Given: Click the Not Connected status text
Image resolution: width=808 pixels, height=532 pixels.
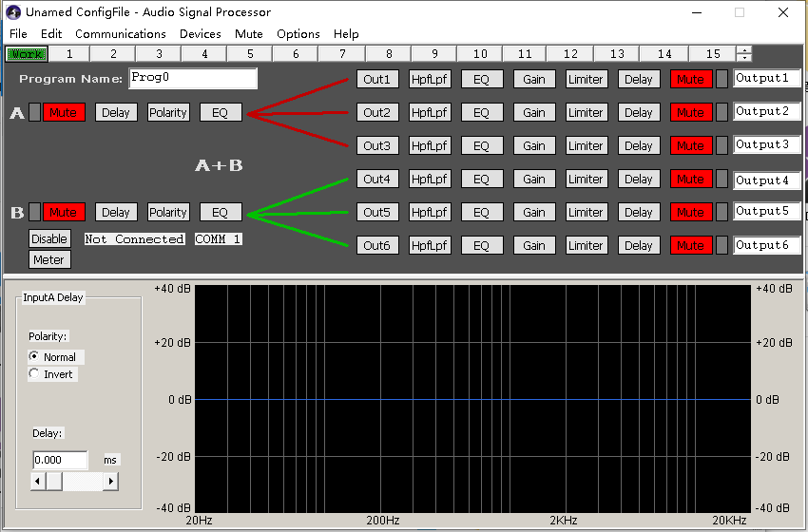Looking at the screenshot, I should (134, 239).
